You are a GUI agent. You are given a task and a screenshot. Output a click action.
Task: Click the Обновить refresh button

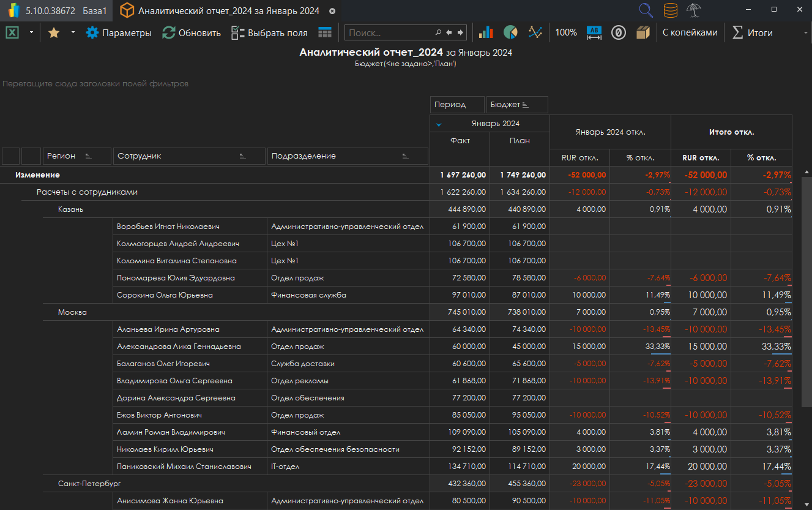[x=192, y=32]
